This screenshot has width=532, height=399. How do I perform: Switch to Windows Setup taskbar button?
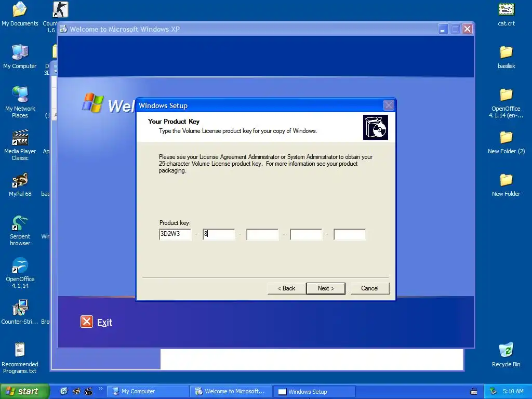pyautogui.click(x=314, y=392)
